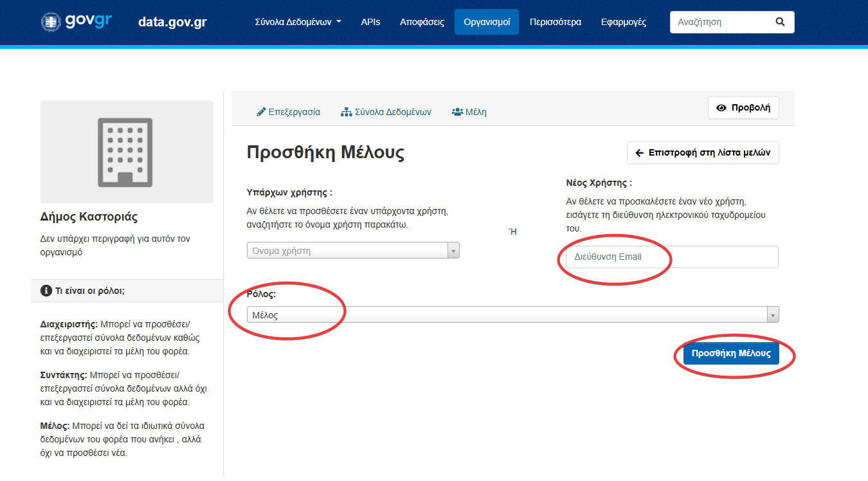Open the Όνομα χρήστη user dropdown
The image size is (868, 481).
coord(353,251)
